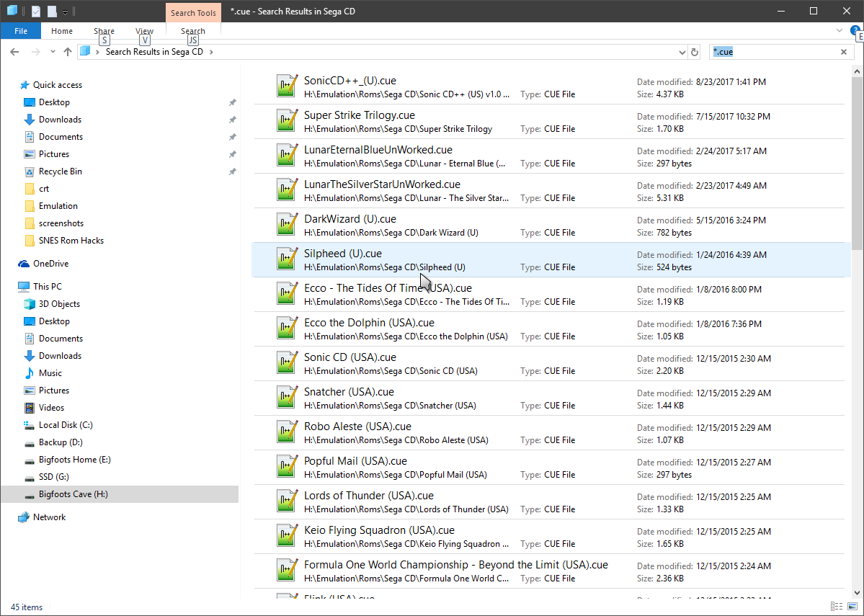Switch to large thumbnails view in status bar
864x616 pixels.
coord(852,607)
